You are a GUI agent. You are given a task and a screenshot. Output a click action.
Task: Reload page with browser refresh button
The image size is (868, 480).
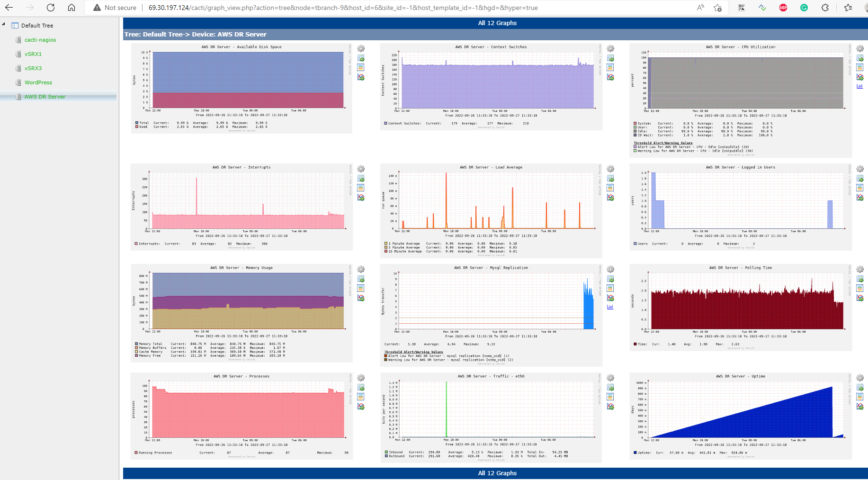coord(51,8)
